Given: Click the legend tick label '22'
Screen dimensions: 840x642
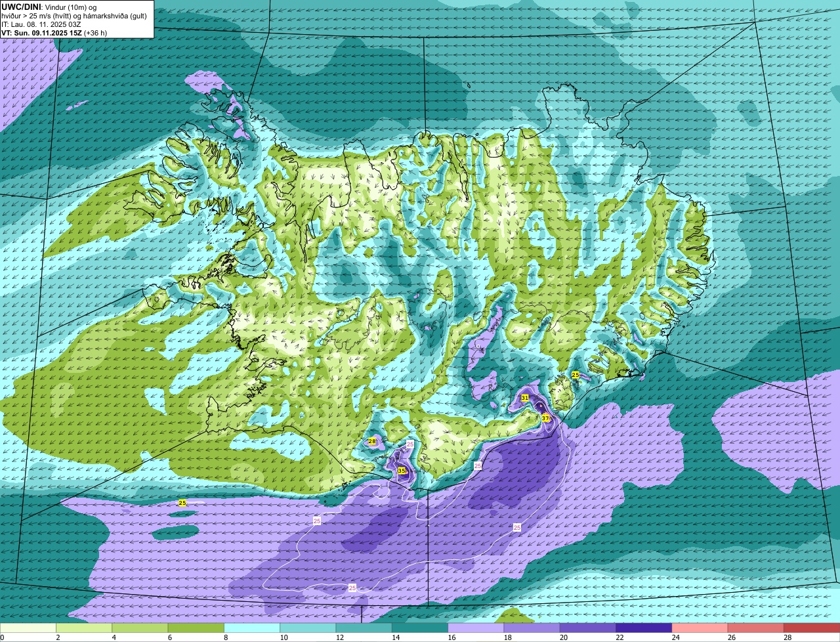Looking at the screenshot, I should point(618,637).
